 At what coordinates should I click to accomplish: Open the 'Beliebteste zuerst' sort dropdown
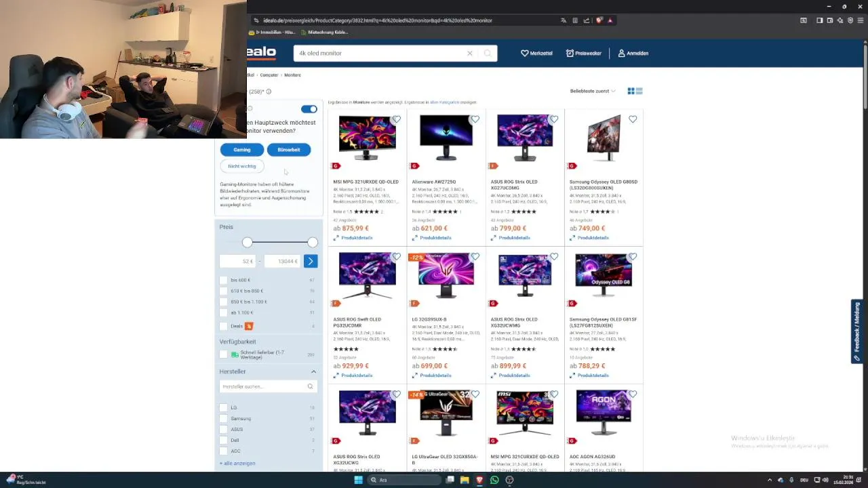(x=593, y=91)
